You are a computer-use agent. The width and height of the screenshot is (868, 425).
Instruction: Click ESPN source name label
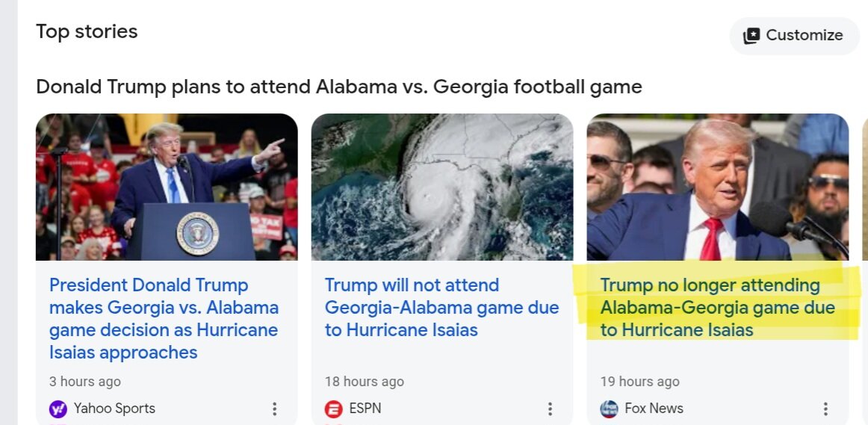click(x=365, y=409)
